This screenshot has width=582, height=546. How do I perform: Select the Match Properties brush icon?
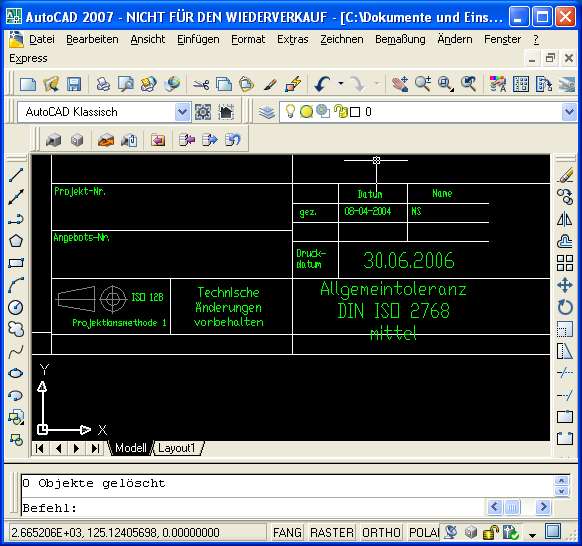[x=270, y=84]
